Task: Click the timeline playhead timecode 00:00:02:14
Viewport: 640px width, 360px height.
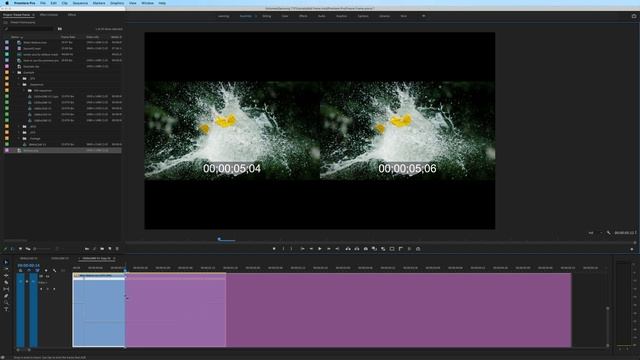Action: pos(29,265)
